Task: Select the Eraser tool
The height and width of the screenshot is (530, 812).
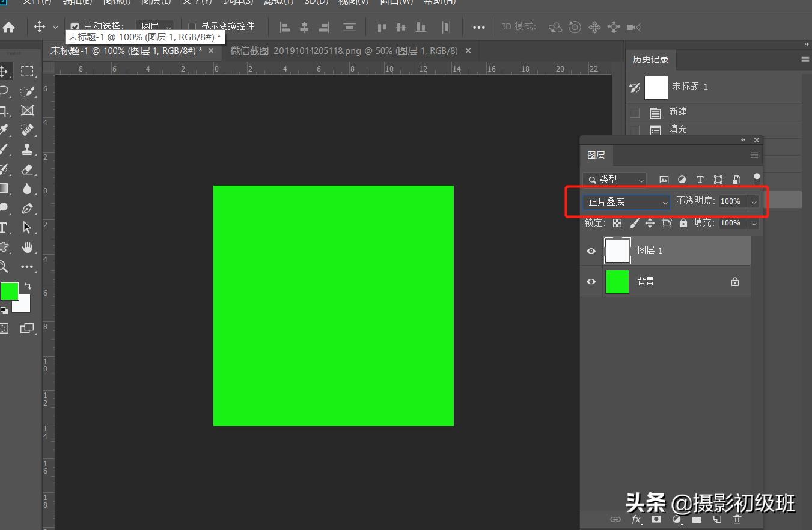Action: [x=27, y=169]
